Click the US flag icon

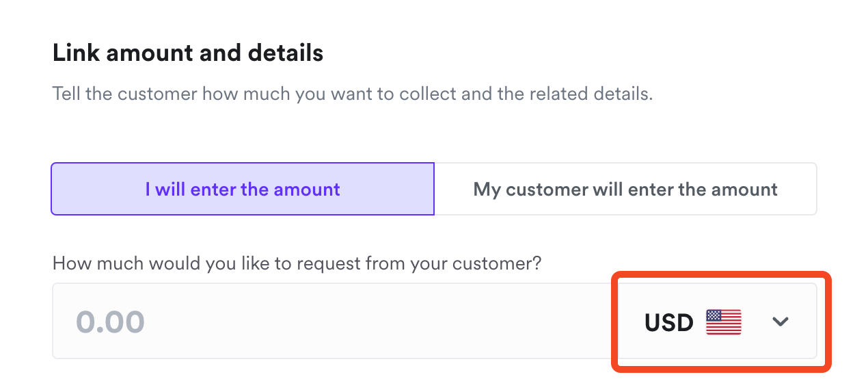(724, 322)
